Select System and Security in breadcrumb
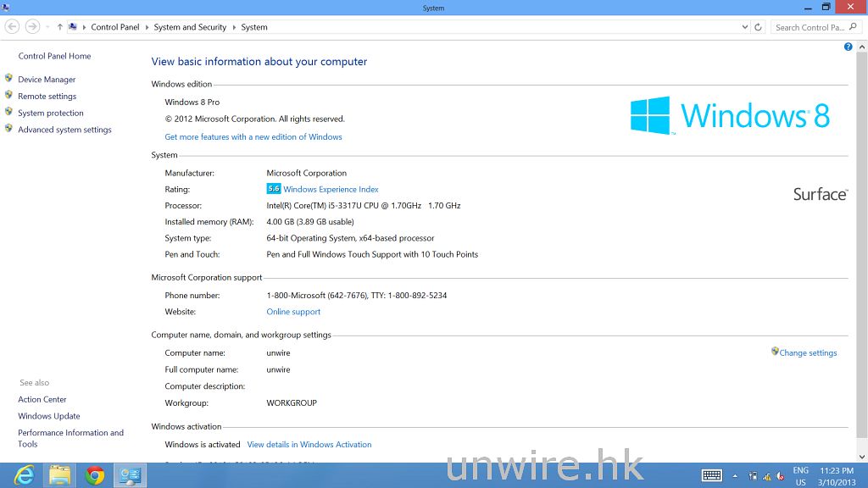The height and width of the screenshot is (488, 868). tap(190, 27)
